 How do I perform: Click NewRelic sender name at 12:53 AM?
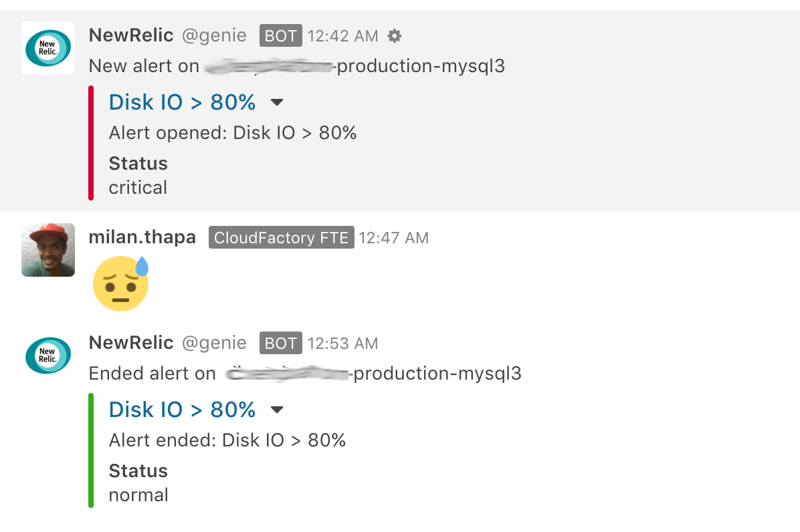pos(131,342)
